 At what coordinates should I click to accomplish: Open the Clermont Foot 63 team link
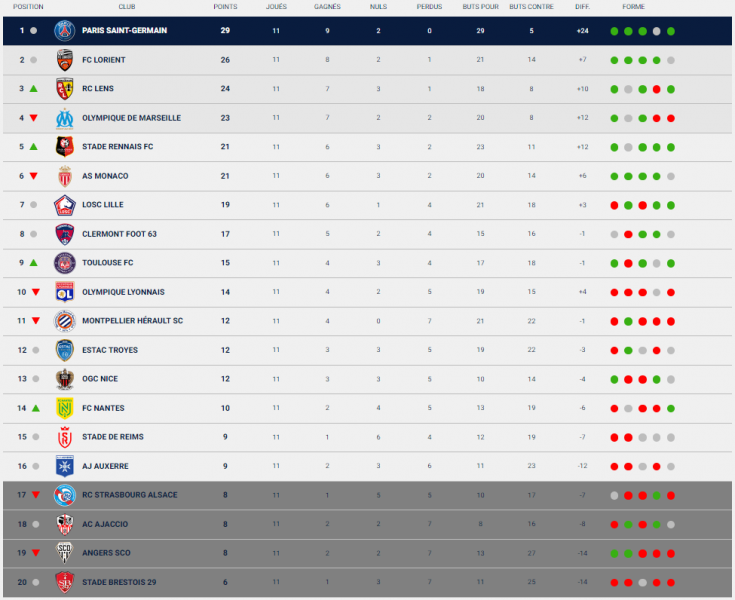tap(119, 234)
